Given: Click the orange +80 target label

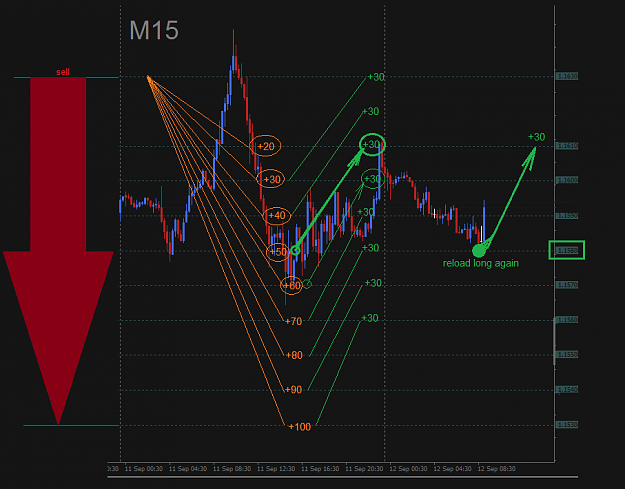Looking at the screenshot, I should 294,355.
